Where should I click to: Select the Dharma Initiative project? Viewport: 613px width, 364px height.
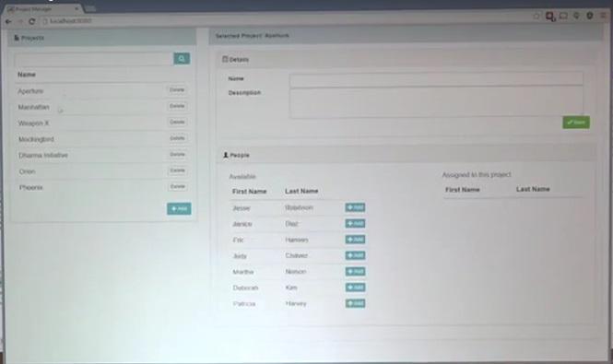(101, 155)
